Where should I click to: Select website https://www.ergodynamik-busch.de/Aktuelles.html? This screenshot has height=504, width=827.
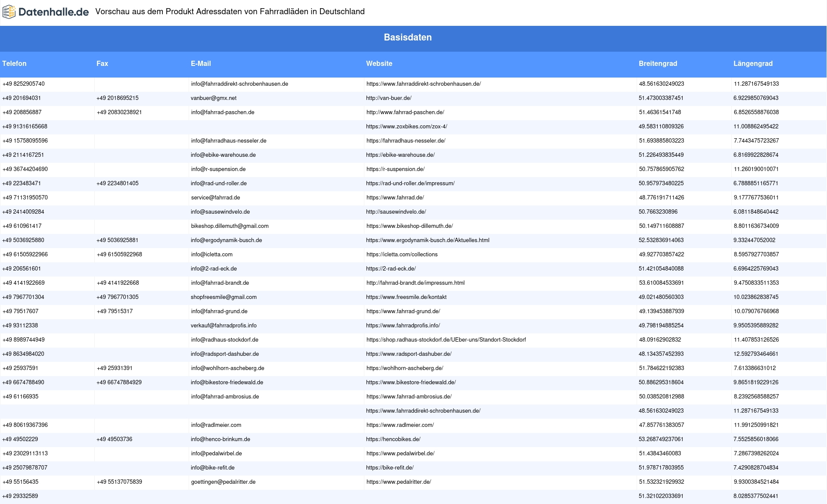(x=428, y=240)
